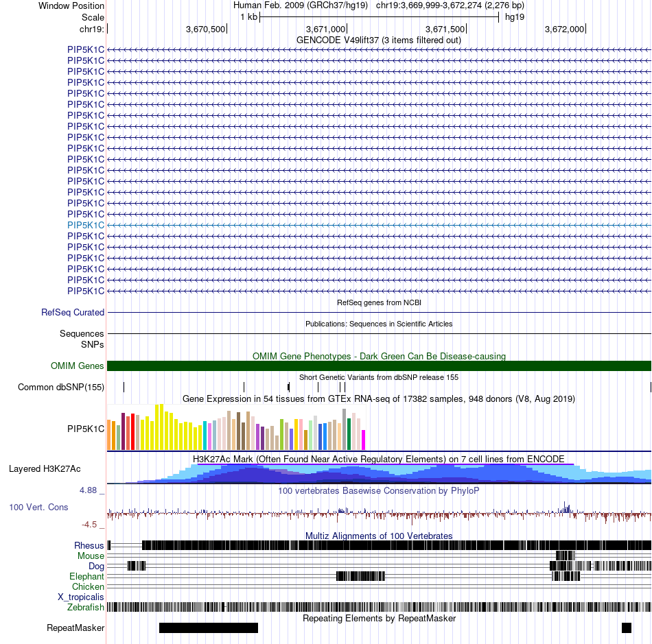Screen dimensions: 652x644
Task: Open "RefSeq genes from NCBI" track title
Action: [x=379, y=302]
